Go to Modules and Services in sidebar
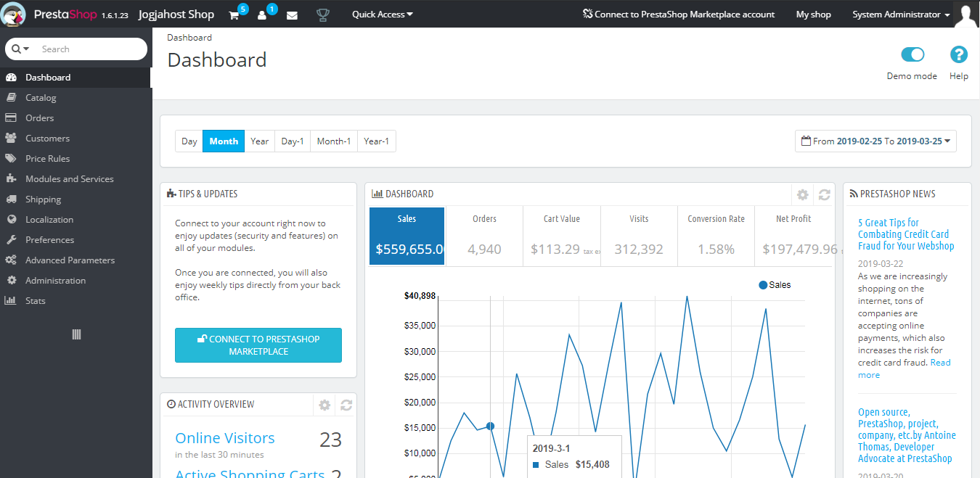980x478 pixels. click(x=70, y=179)
